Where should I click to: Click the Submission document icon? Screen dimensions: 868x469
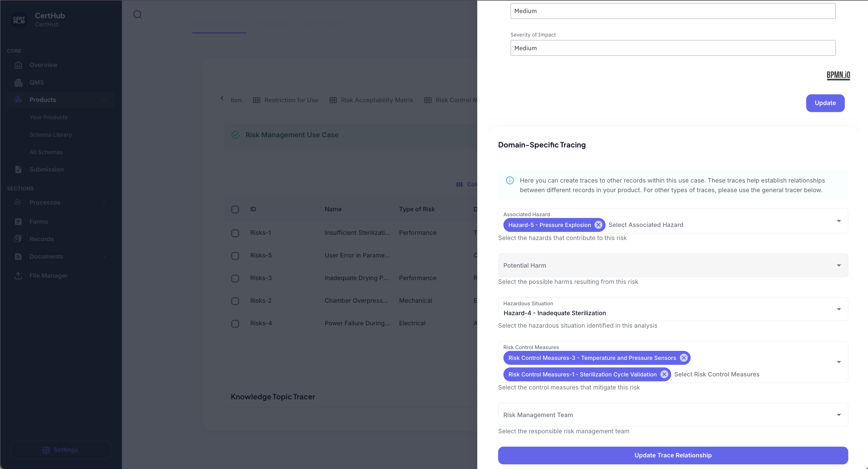[18, 169]
